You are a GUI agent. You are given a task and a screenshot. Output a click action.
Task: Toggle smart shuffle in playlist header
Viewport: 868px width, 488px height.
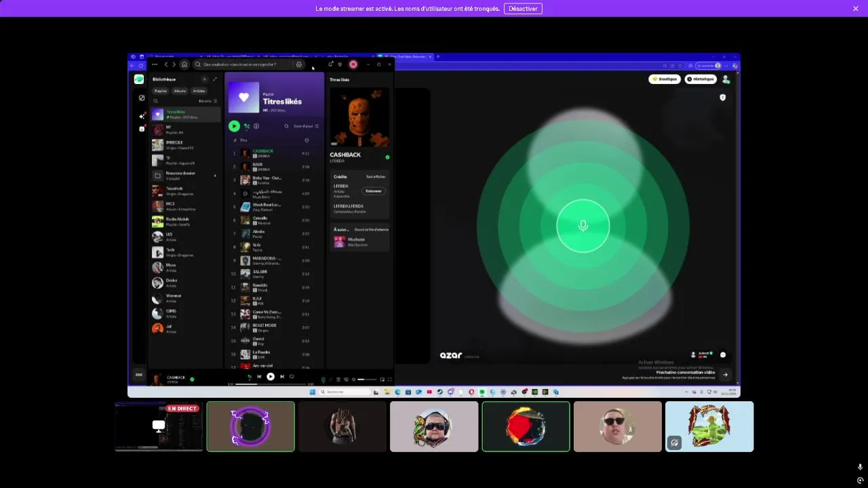point(246,126)
